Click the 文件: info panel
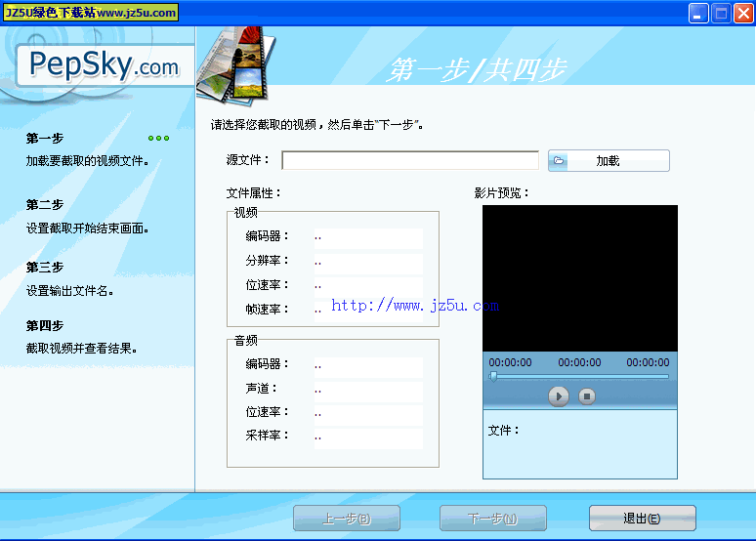This screenshot has width=756, height=541. (x=580, y=444)
